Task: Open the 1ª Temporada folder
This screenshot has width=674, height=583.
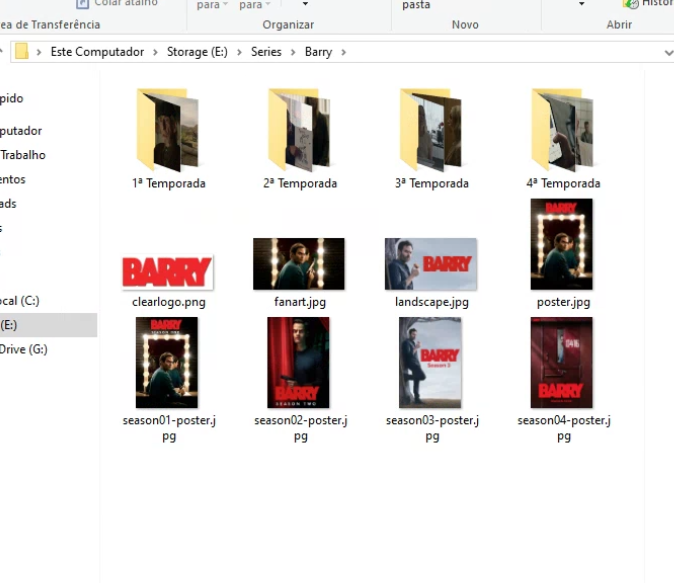Action: point(168,130)
